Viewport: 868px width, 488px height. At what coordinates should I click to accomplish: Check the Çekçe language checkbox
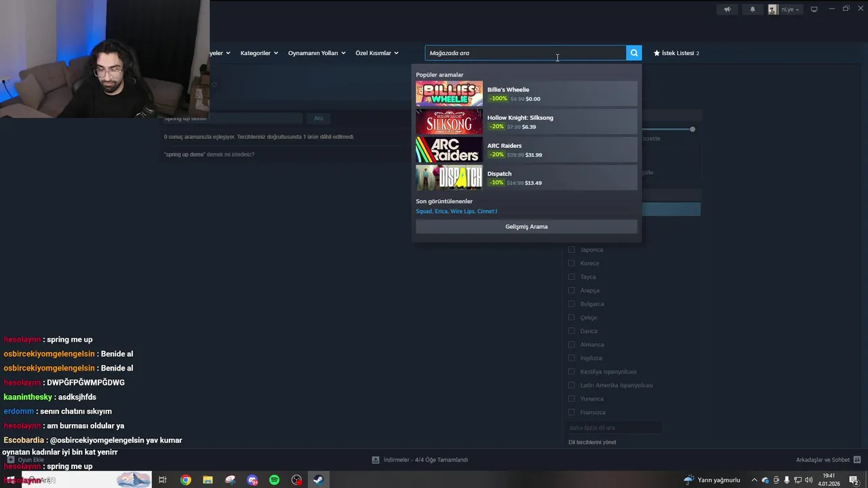[571, 317]
